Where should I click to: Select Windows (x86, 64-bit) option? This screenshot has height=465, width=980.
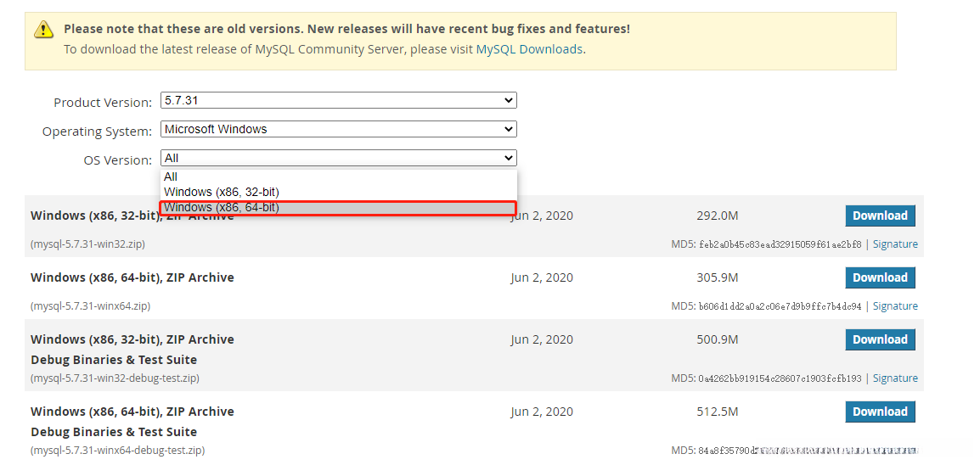[222, 207]
